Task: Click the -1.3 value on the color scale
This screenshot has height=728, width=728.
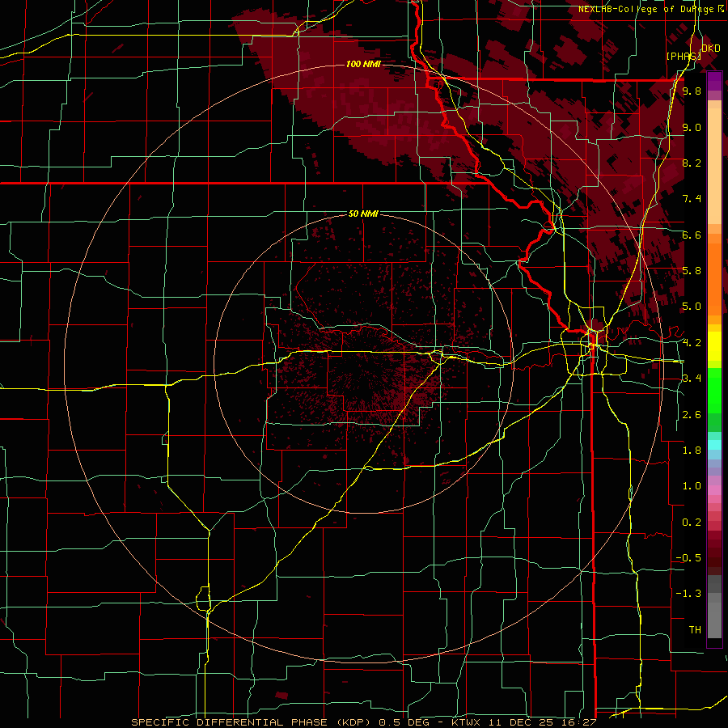Action: click(688, 595)
